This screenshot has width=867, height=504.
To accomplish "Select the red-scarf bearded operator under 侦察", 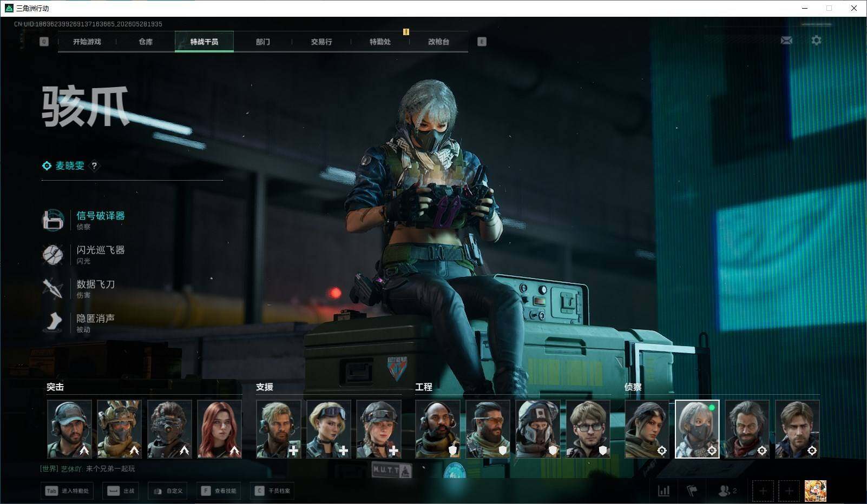I will click(x=747, y=429).
